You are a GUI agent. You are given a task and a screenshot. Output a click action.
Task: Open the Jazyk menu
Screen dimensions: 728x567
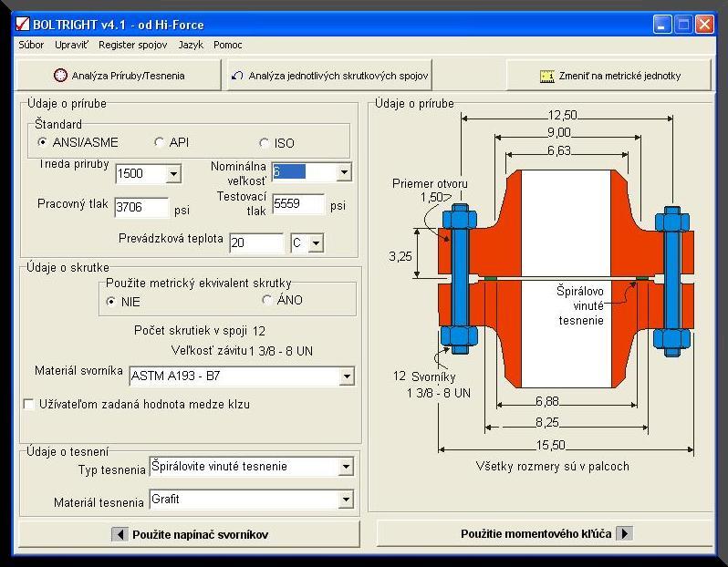point(191,45)
